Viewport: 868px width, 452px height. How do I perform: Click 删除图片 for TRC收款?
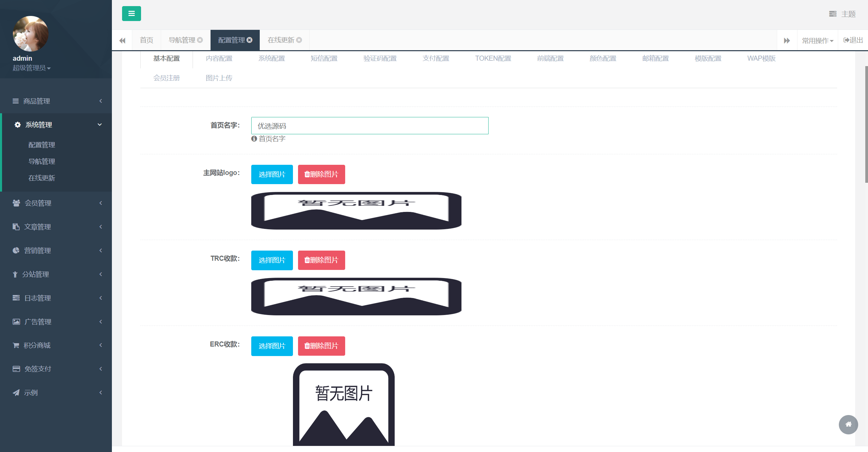(321, 260)
